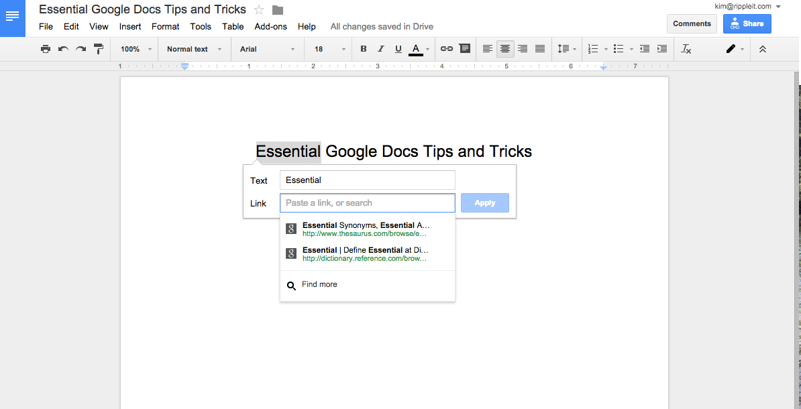801x409 pixels.
Task: Click the blue Share button
Action: 747,23
